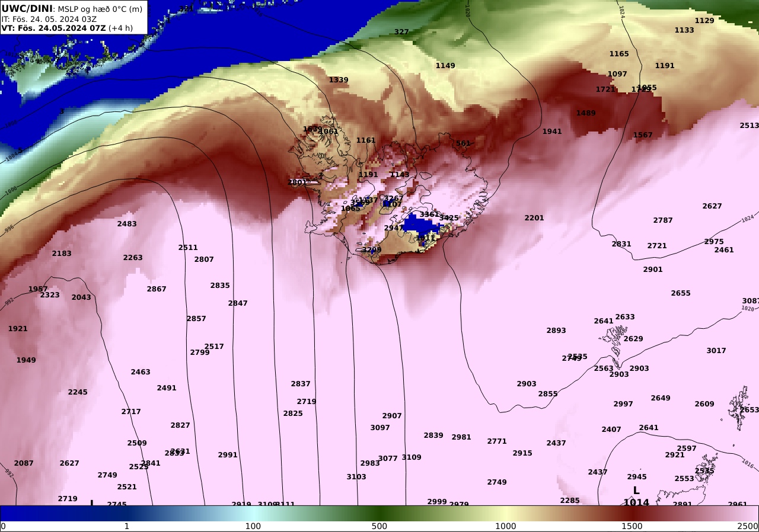This screenshot has height=532, width=759.
Task: Click the freezing level value 2609
Action: coord(704,404)
